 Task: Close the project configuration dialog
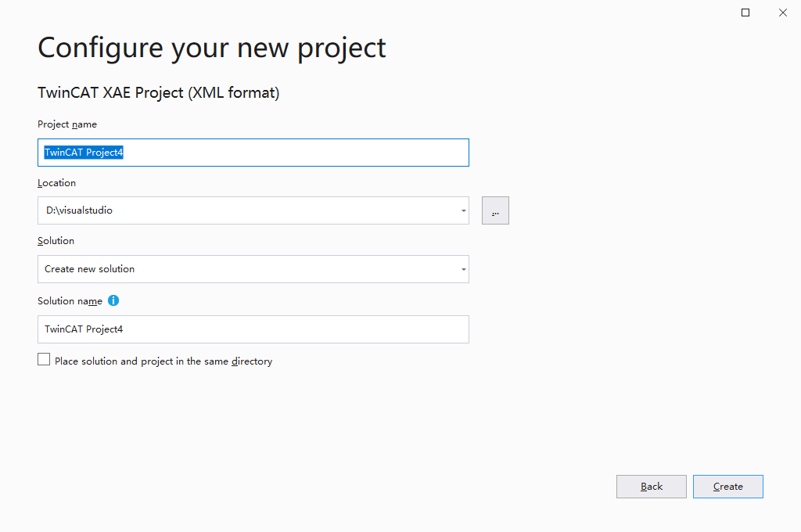(782, 13)
